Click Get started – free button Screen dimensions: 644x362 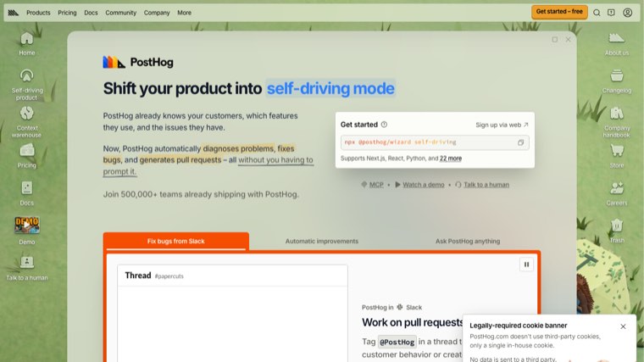click(x=559, y=12)
